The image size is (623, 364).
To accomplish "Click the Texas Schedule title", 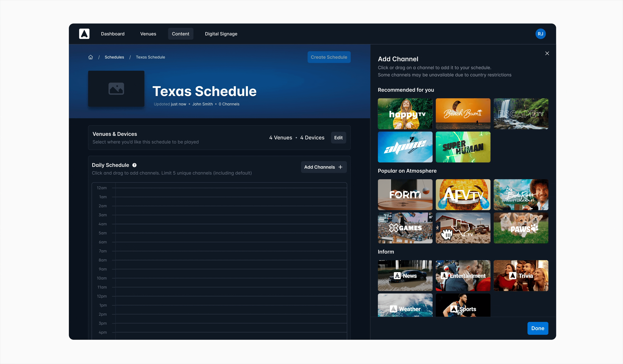I will pyautogui.click(x=204, y=91).
